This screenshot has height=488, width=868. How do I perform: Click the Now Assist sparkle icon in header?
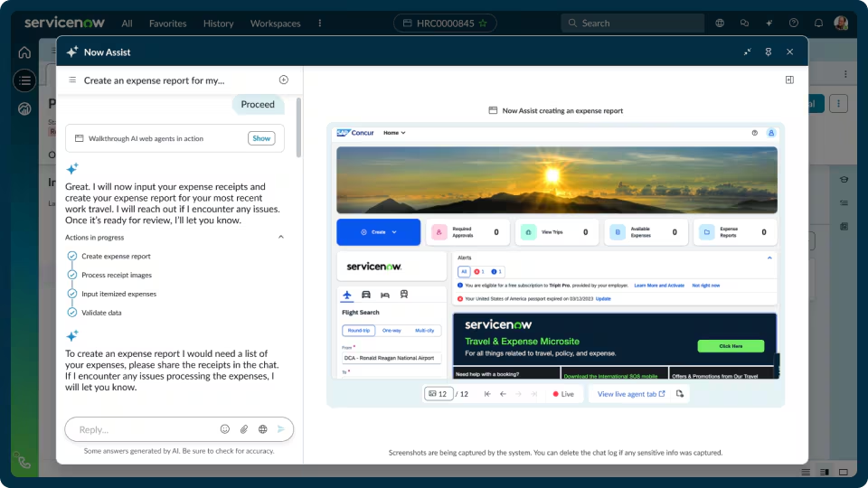(x=769, y=23)
